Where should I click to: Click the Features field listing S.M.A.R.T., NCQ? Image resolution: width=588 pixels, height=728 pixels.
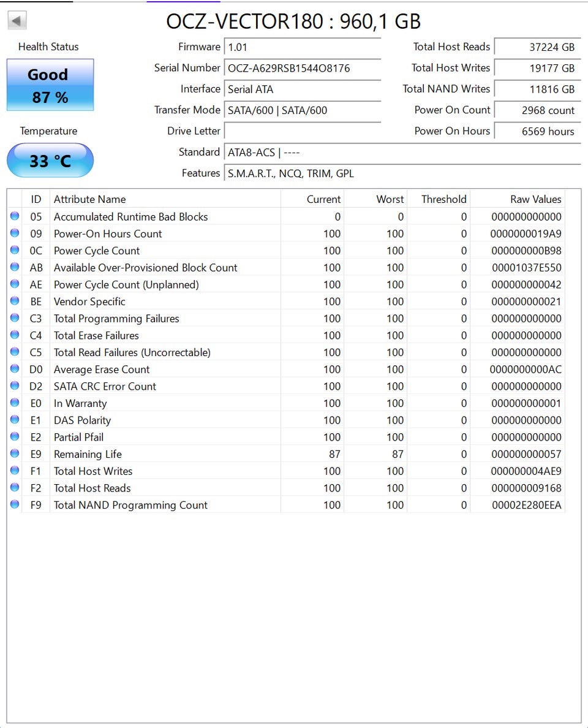[x=402, y=173]
